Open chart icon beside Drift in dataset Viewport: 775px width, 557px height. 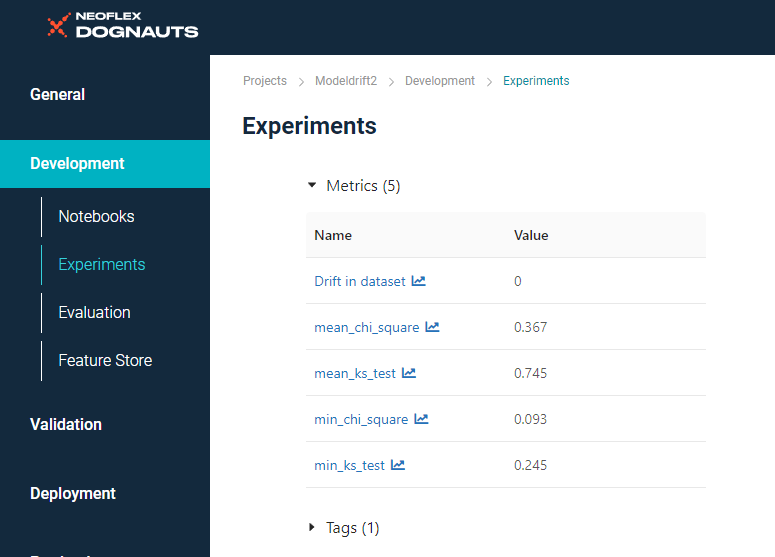pyautogui.click(x=418, y=281)
